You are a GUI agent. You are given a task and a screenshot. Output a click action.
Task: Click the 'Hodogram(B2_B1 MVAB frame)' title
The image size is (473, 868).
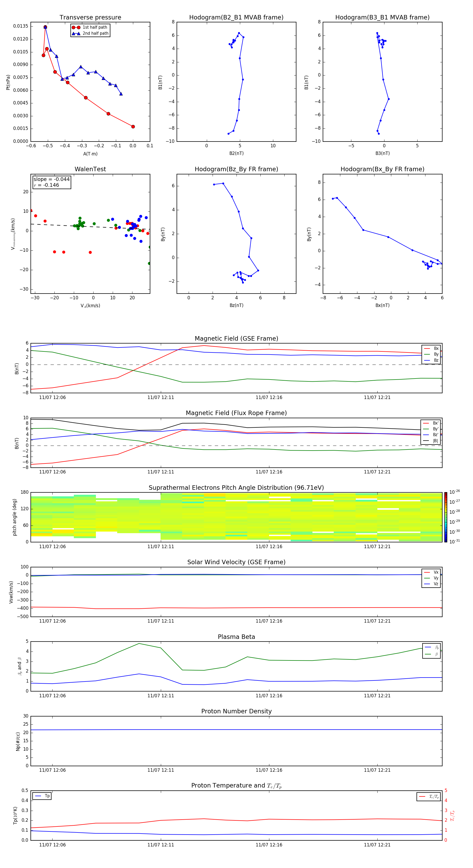(x=236, y=18)
